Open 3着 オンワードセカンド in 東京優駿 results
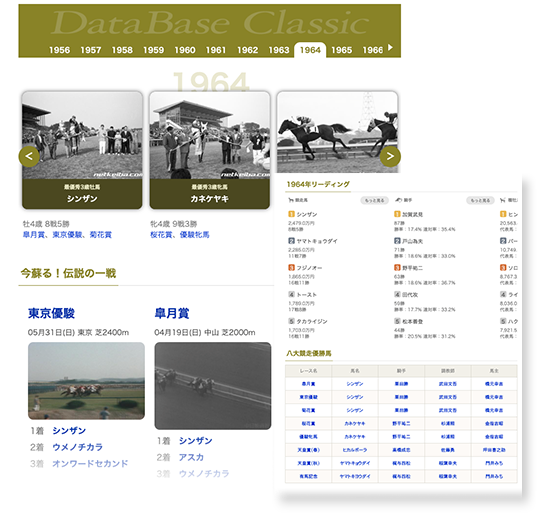The height and width of the screenshot is (513, 537). [x=90, y=464]
